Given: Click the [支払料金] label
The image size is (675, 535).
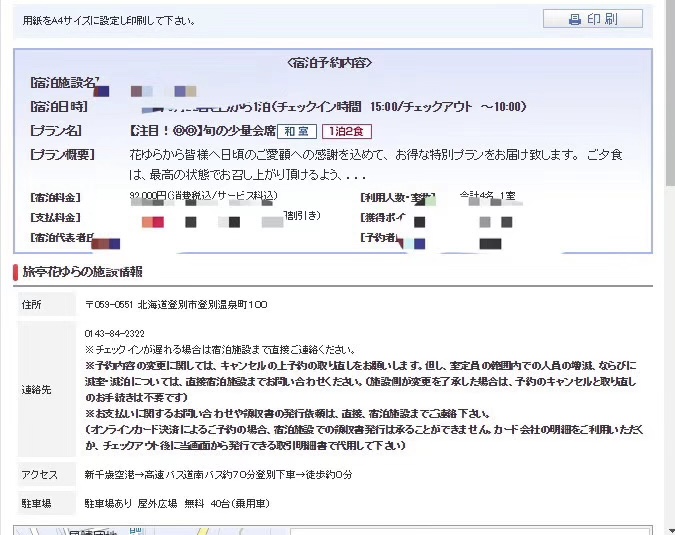Looking at the screenshot, I should point(55,217).
